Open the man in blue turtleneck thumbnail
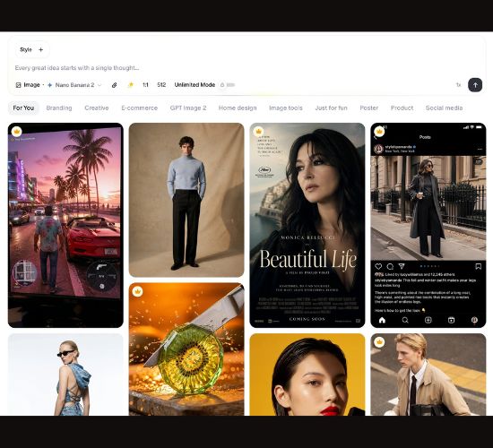Image resolution: width=493 pixels, height=448 pixels. 186,200
